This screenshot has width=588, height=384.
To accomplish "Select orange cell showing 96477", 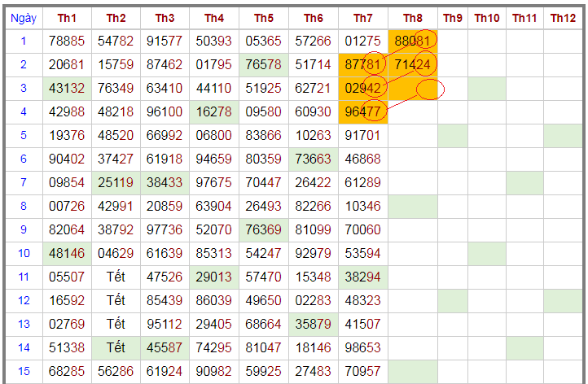I will click(x=363, y=111).
